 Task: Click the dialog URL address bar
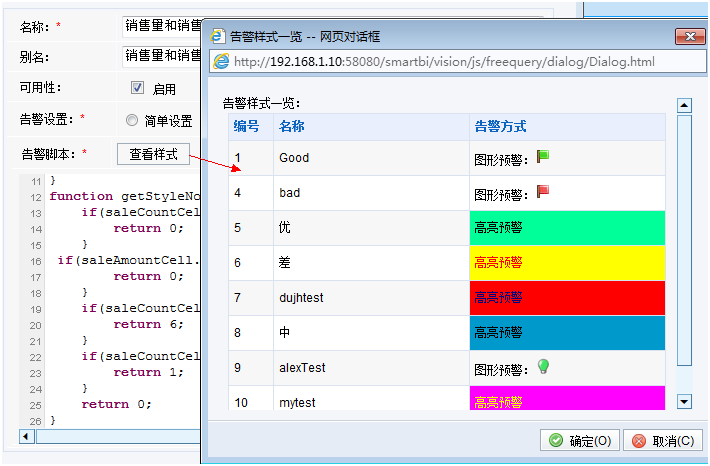point(458,62)
